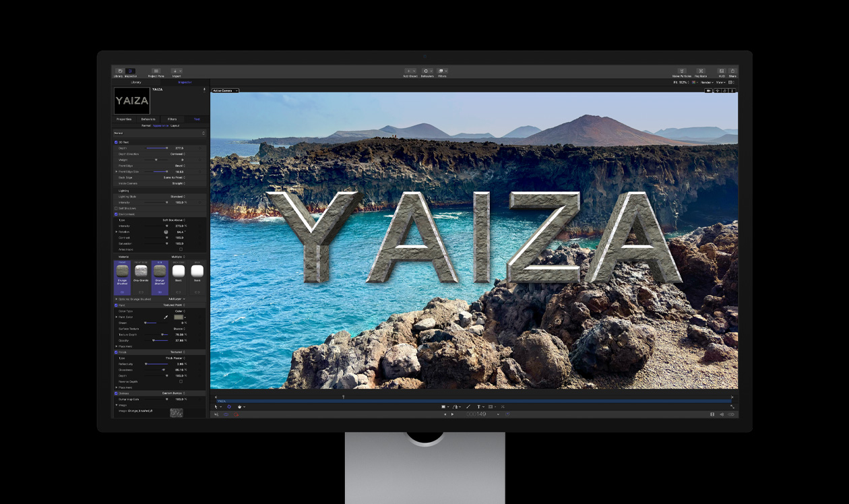Open the Behaviors browser
Viewport: 849px width, 504px height.
(427, 71)
